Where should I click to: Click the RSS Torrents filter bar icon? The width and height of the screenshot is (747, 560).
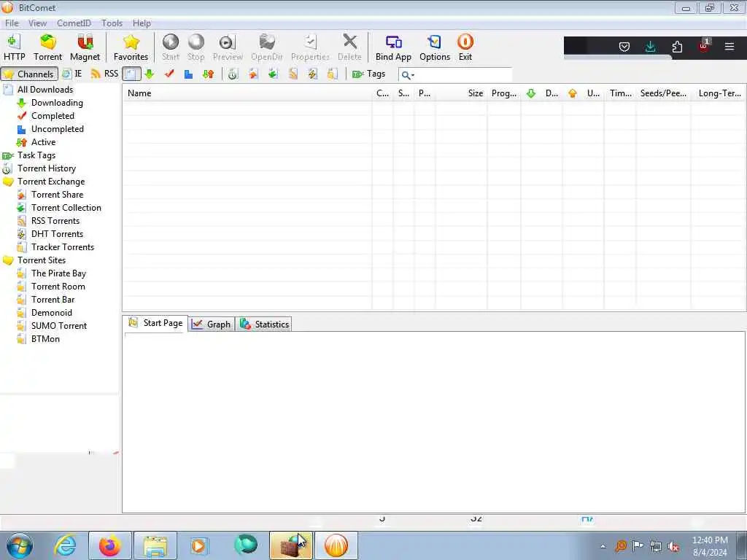click(x=293, y=74)
